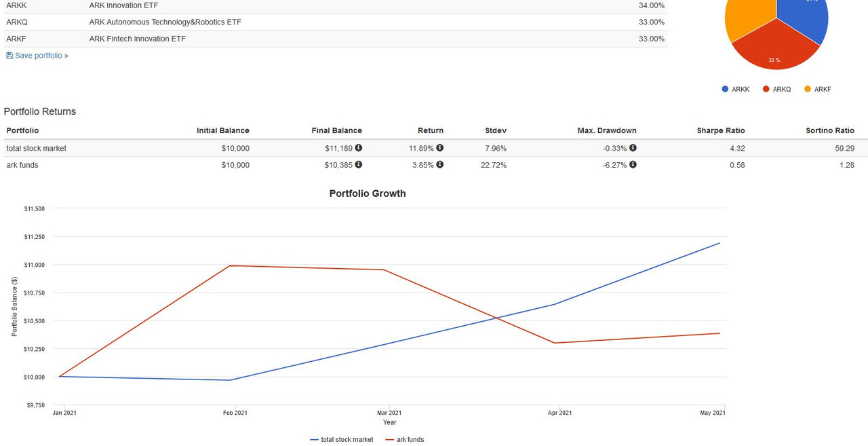
Task: Click the Return column header
Action: 431,130
